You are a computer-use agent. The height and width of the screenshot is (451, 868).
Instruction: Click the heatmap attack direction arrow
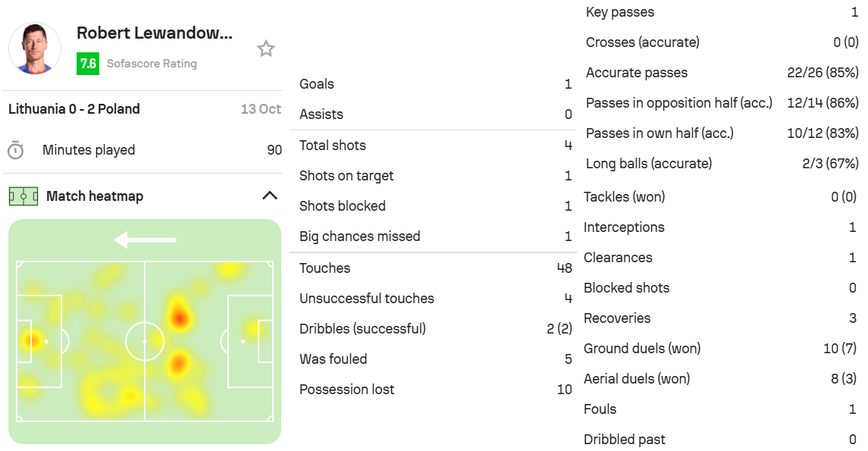[x=145, y=240]
